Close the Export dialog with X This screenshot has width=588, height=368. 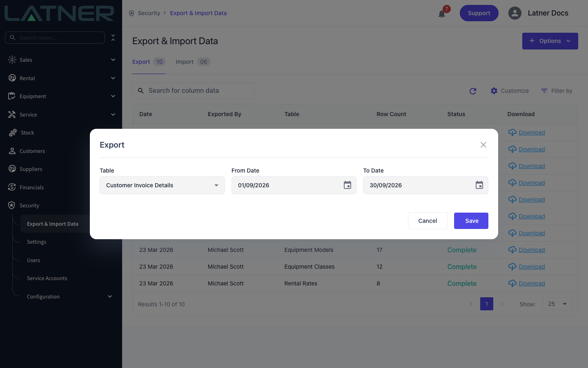(x=483, y=145)
